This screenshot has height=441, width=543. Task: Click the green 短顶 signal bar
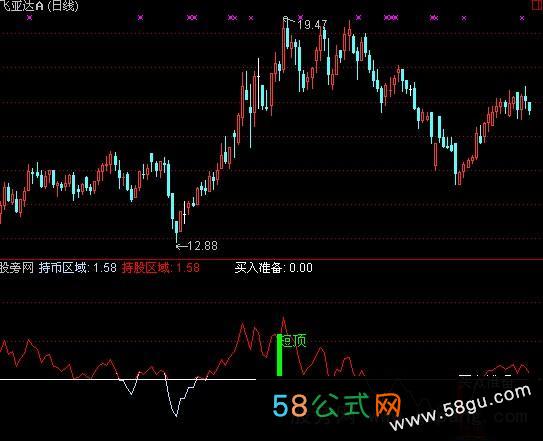[279, 355]
